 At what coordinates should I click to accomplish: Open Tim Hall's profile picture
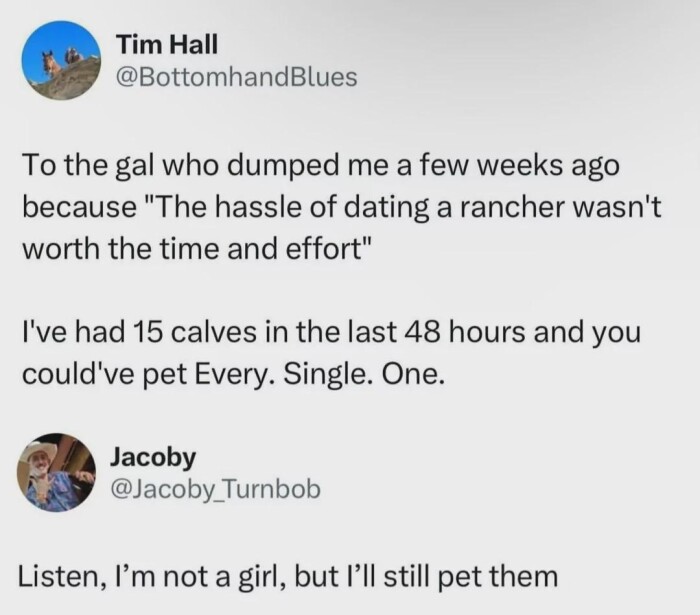click(60, 60)
